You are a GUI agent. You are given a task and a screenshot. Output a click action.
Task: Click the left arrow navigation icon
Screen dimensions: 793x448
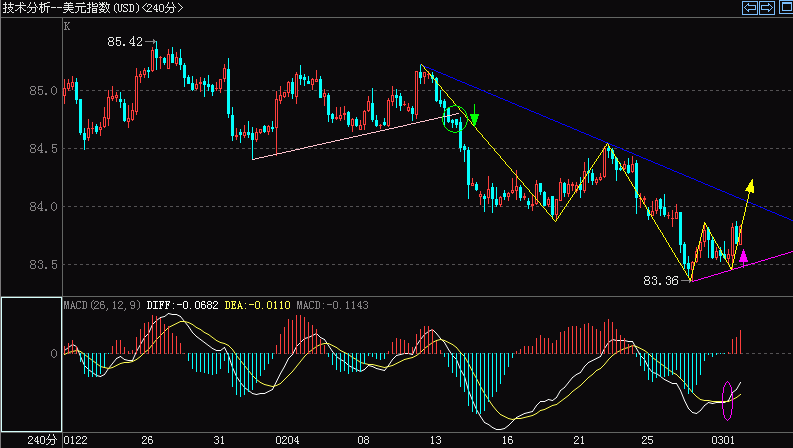pos(750,8)
